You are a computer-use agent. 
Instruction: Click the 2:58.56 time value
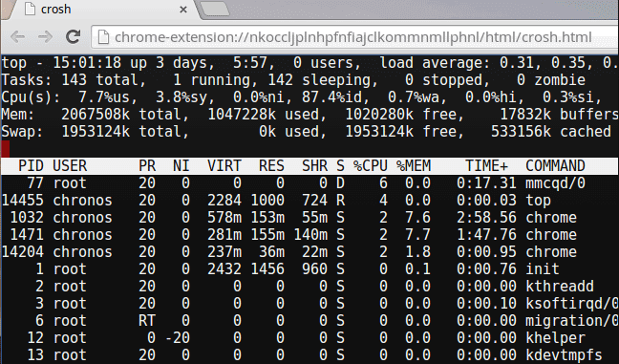(x=487, y=218)
